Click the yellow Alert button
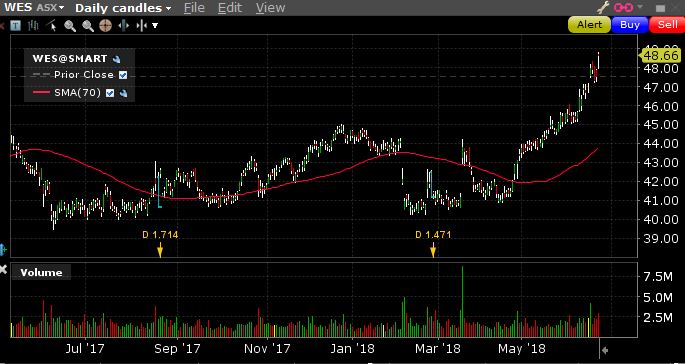685x364 pixels. coord(589,25)
